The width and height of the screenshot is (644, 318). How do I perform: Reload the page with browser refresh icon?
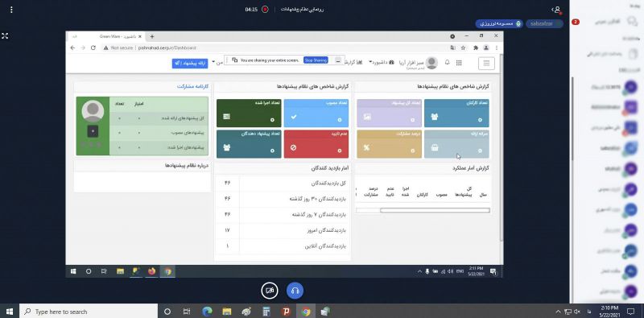(93, 47)
